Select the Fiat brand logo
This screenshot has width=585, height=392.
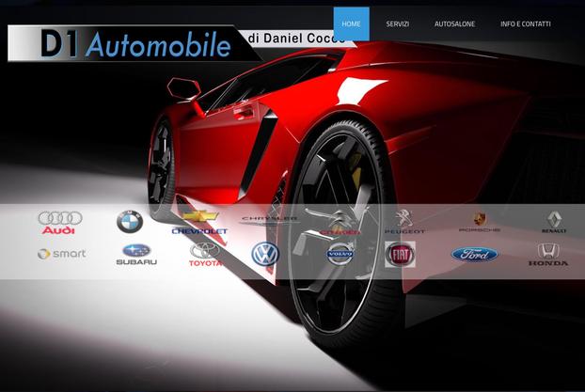point(400,255)
